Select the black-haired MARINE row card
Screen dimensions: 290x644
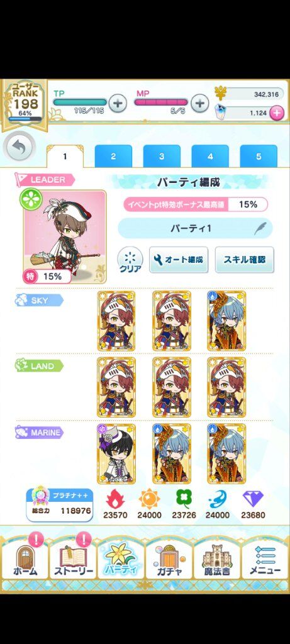click(x=116, y=454)
